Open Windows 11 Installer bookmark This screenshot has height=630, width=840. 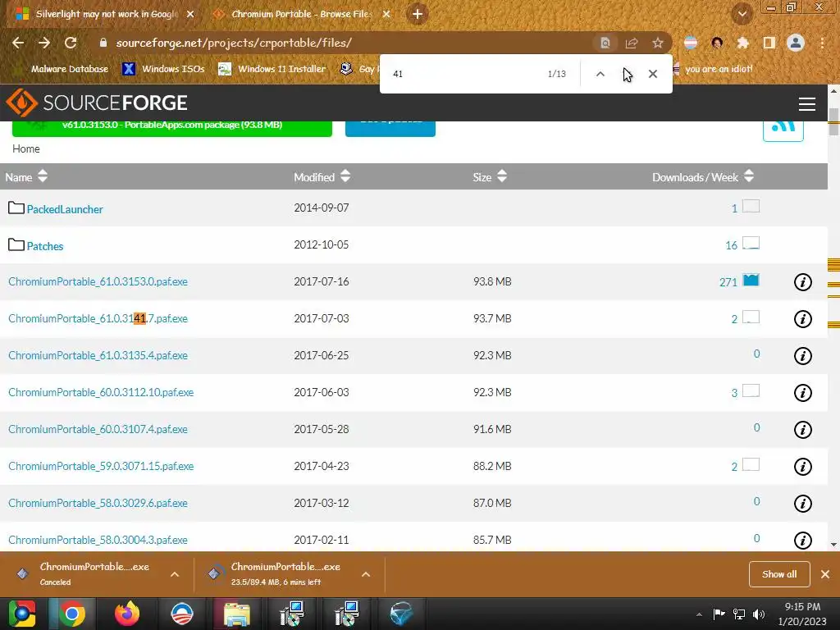click(x=272, y=69)
